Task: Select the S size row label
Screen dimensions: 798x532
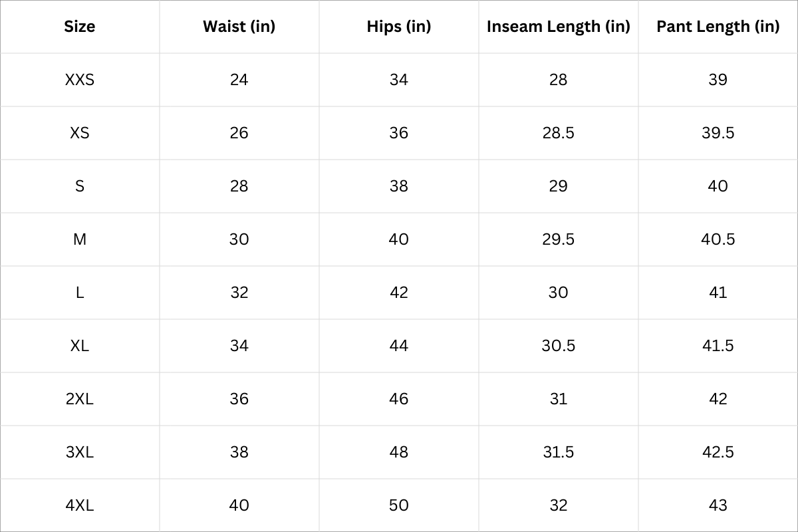Action: point(80,186)
